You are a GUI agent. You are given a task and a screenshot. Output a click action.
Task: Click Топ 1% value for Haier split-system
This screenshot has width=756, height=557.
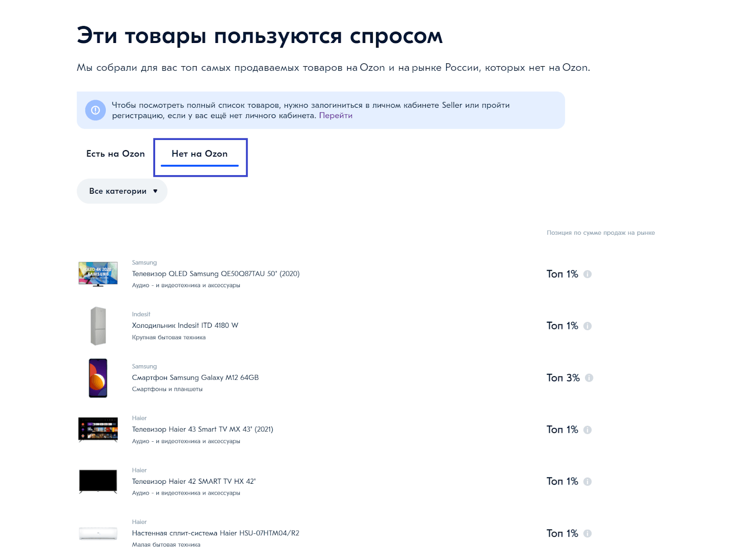[562, 533]
